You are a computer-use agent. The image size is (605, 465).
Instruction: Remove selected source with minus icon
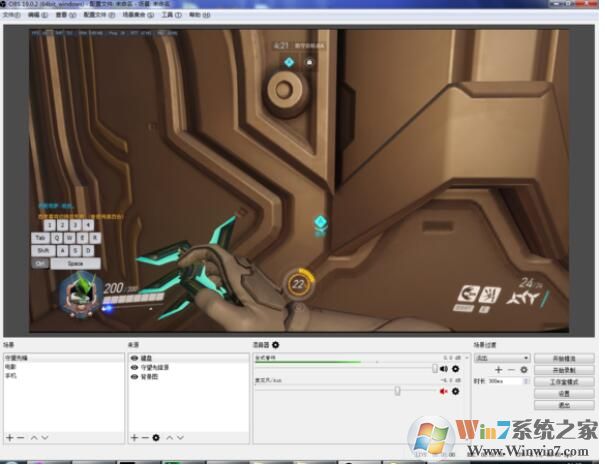click(x=145, y=437)
